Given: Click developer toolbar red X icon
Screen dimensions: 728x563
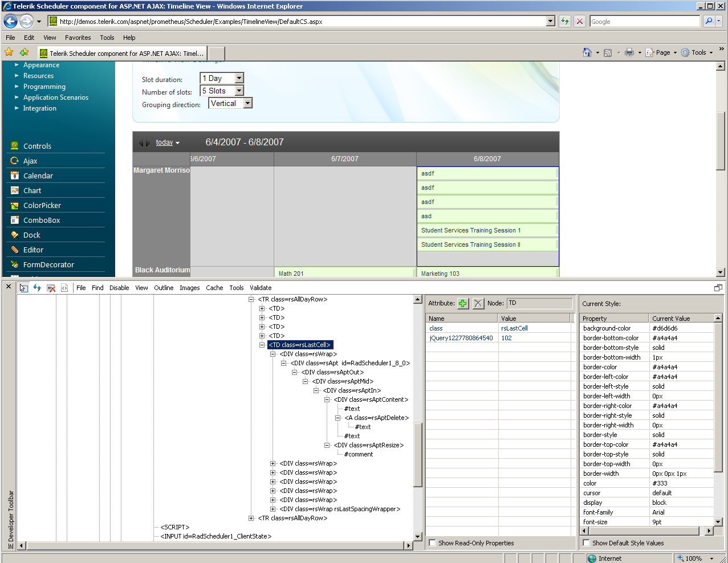Looking at the screenshot, I should click(51, 288).
